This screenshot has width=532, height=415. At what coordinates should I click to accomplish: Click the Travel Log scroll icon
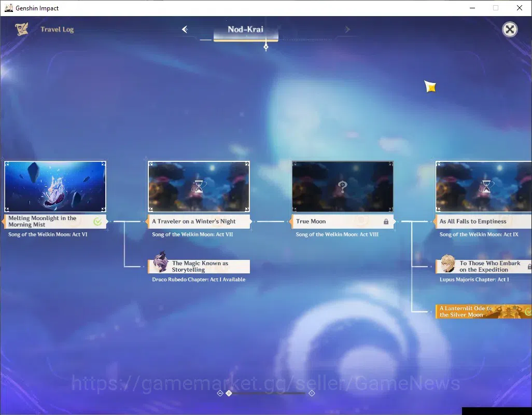tap(22, 29)
